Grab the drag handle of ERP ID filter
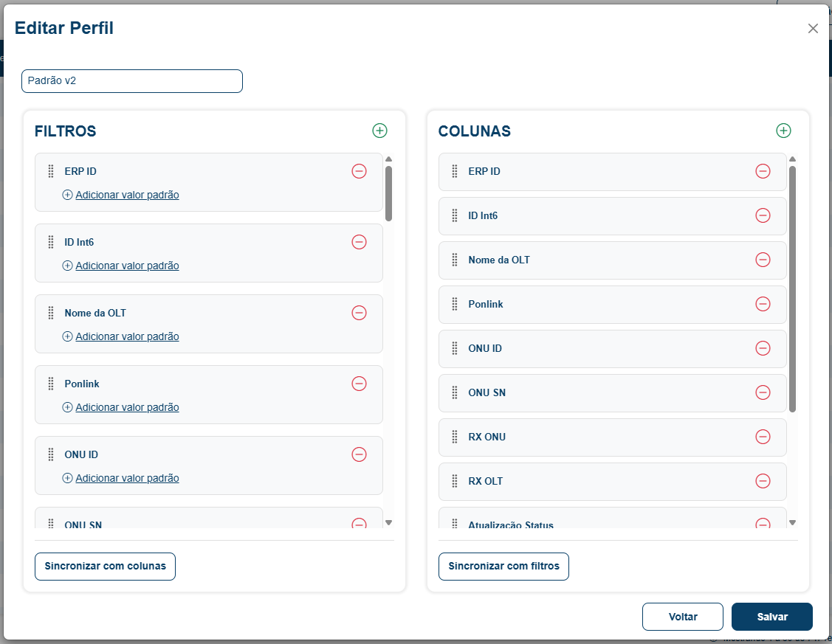Image resolution: width=832 pixels, height=644 pixels. (51, 171)
